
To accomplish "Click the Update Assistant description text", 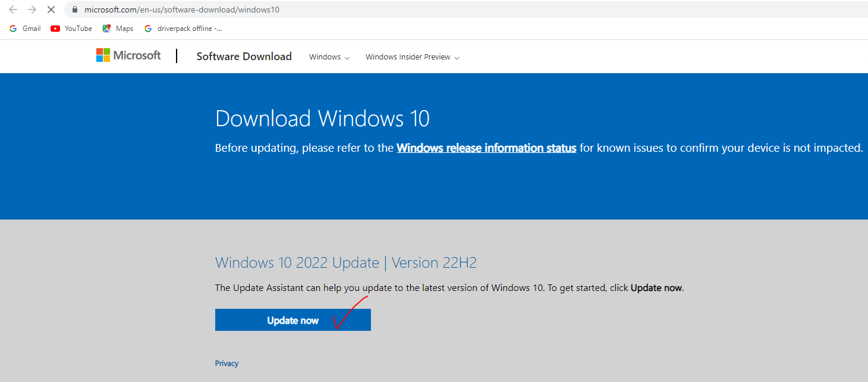I will coord(449,288).
